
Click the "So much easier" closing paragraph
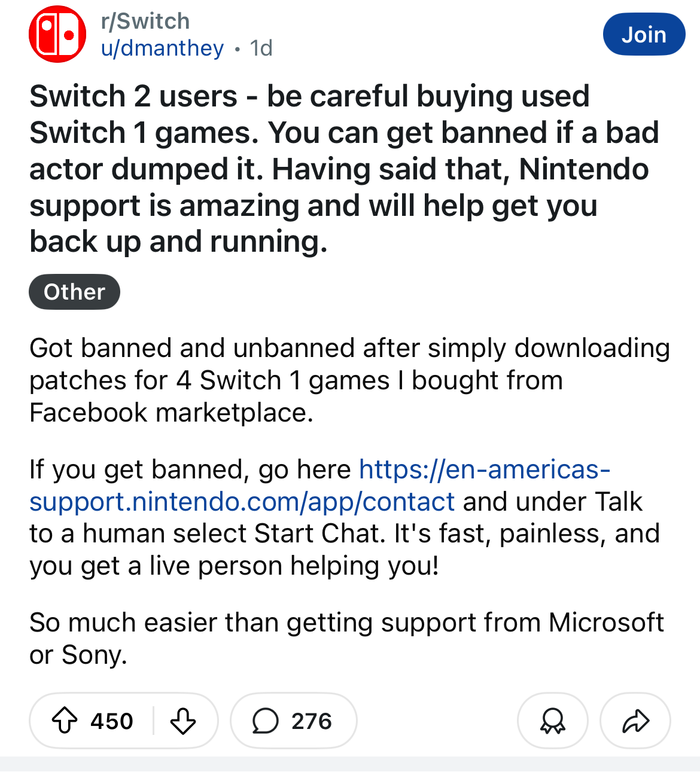[x=346, y=623]
